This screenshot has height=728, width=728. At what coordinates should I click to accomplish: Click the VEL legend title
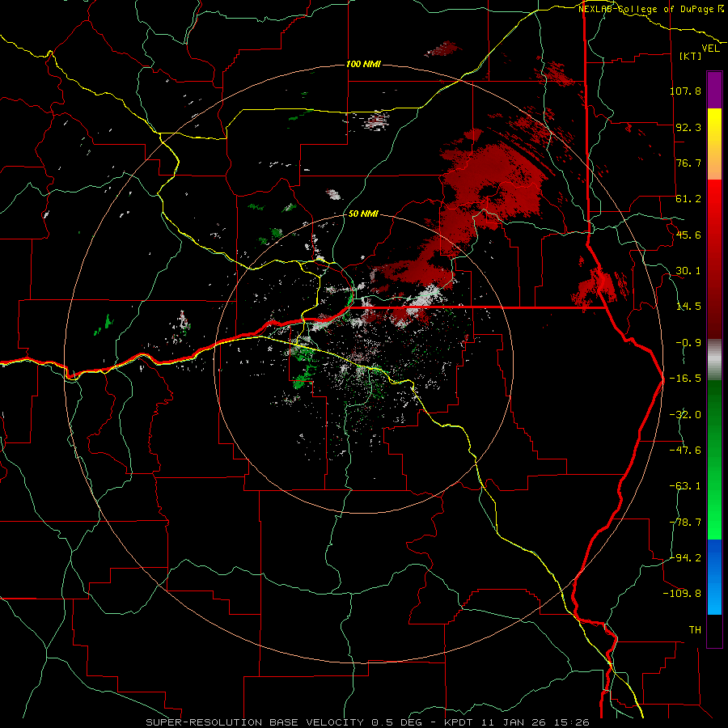tap(710, 49)
